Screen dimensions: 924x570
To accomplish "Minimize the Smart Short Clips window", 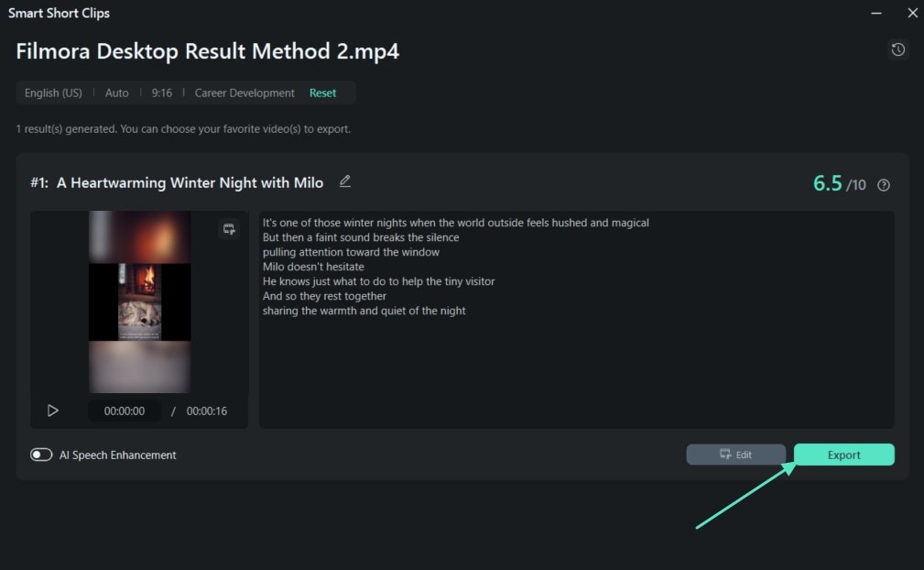I will pyautogui.click(x=876, y=13).
